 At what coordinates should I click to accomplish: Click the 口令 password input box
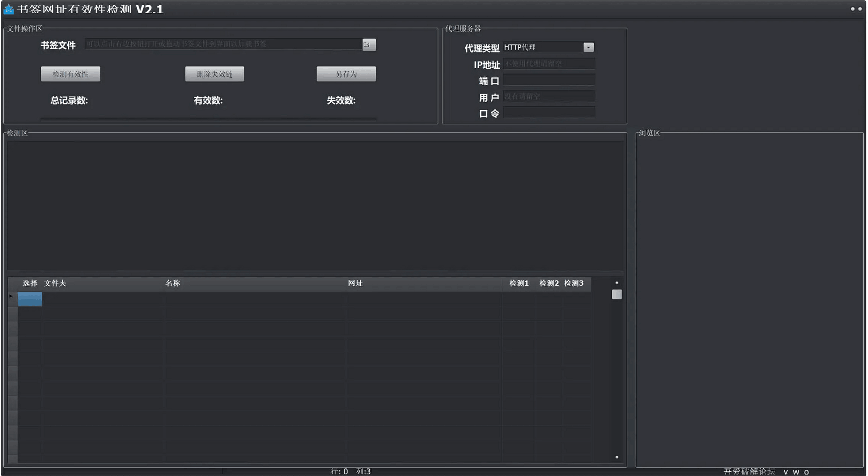(549, 112)
